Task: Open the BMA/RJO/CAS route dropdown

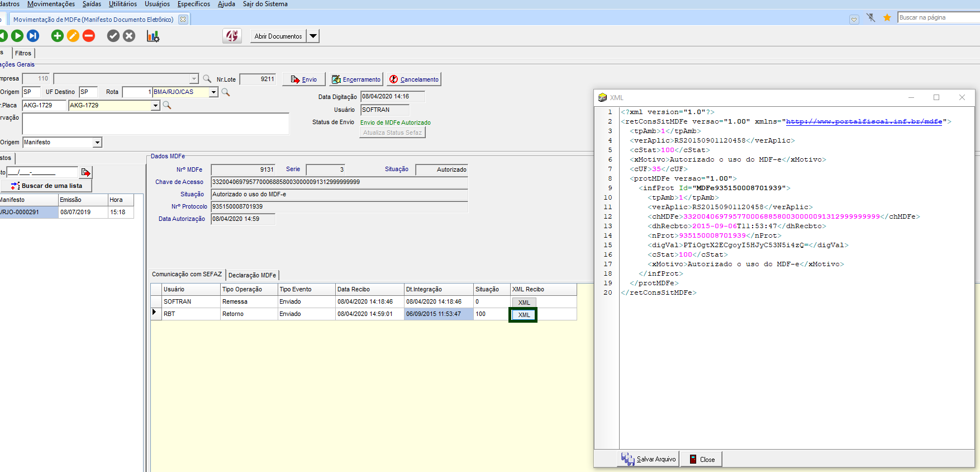Action: [x=213, y=92]
